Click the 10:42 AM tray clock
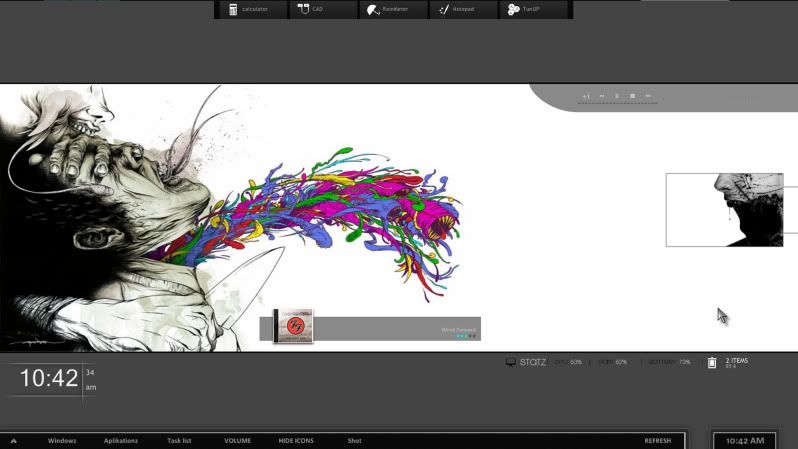This screenshot has width=798, height=449. tap(745, 441)
